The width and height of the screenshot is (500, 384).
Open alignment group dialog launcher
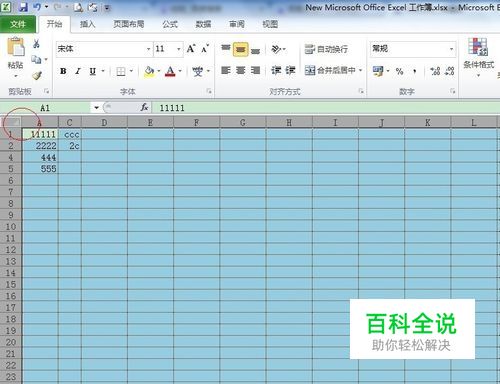click(x=361, y=91)
